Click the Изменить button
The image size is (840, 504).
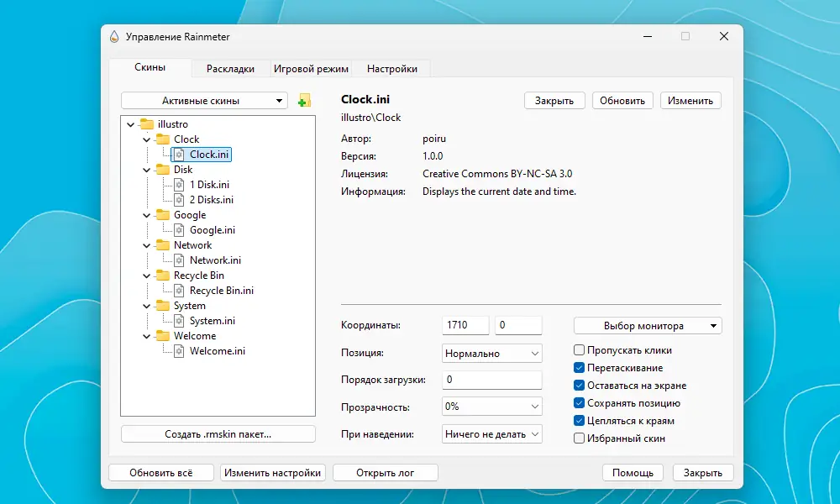(690, 101)
